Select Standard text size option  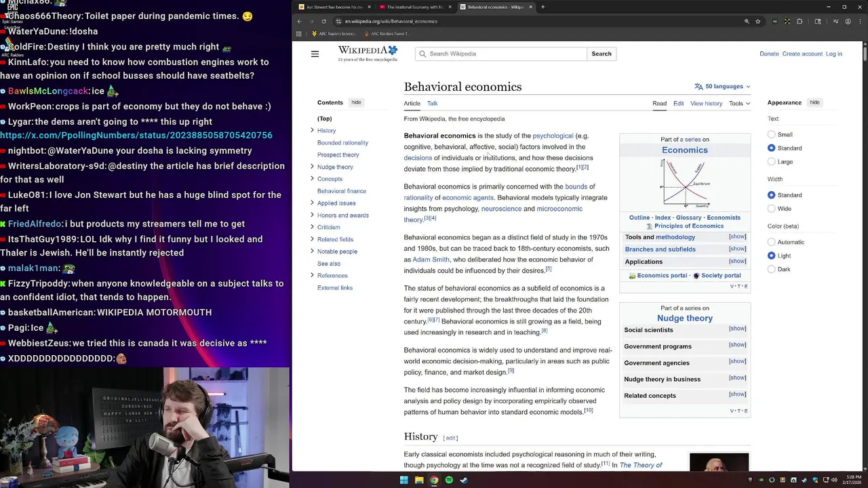(771, 148)
